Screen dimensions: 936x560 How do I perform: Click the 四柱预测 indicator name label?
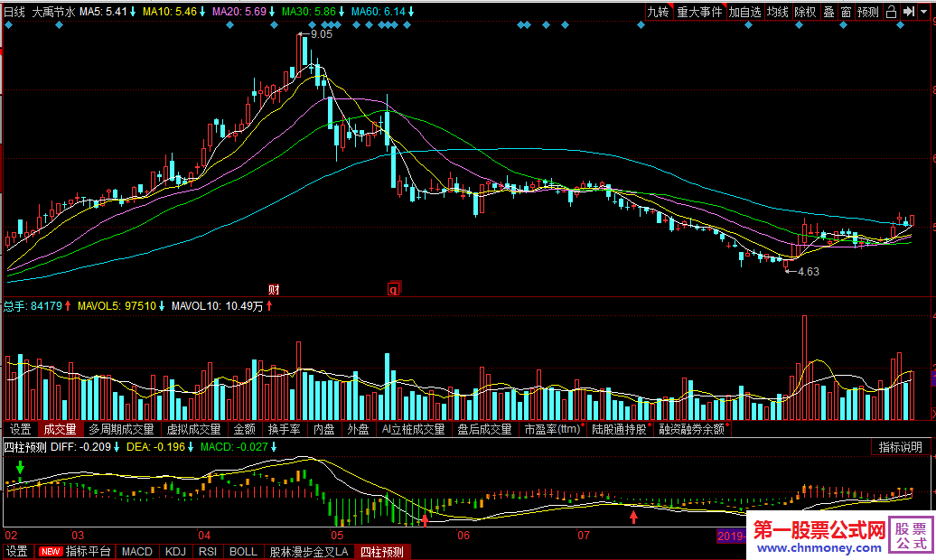pos(25,447)
